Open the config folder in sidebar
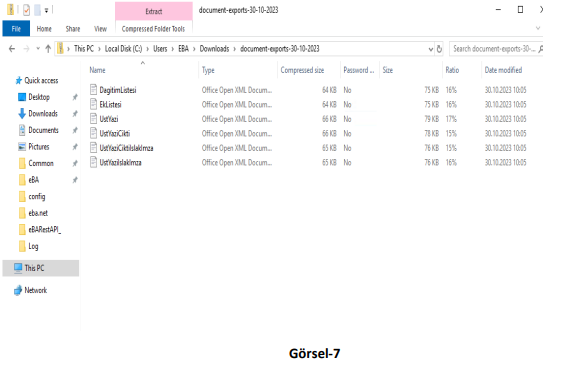The height and width of the screenshot is (372, 569). pyautogui.click(x=37, y=196)
